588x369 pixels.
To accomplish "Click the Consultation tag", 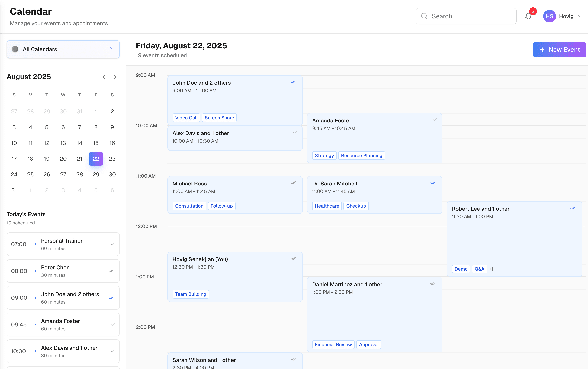I will click(189, 206).
